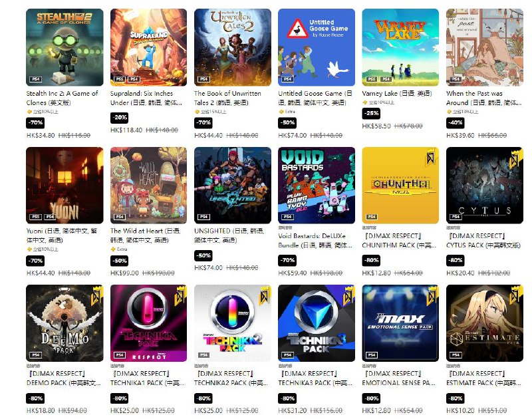Click PS4 badge on Stealth Inc 2 cover
Image resolution: width=532 pixels, height=419 pixels.
35,79
